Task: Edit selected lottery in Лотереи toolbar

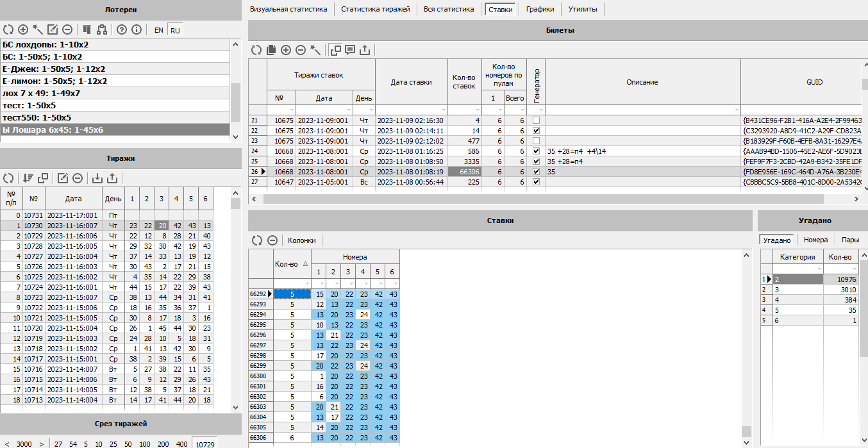Action: (53, 29)
